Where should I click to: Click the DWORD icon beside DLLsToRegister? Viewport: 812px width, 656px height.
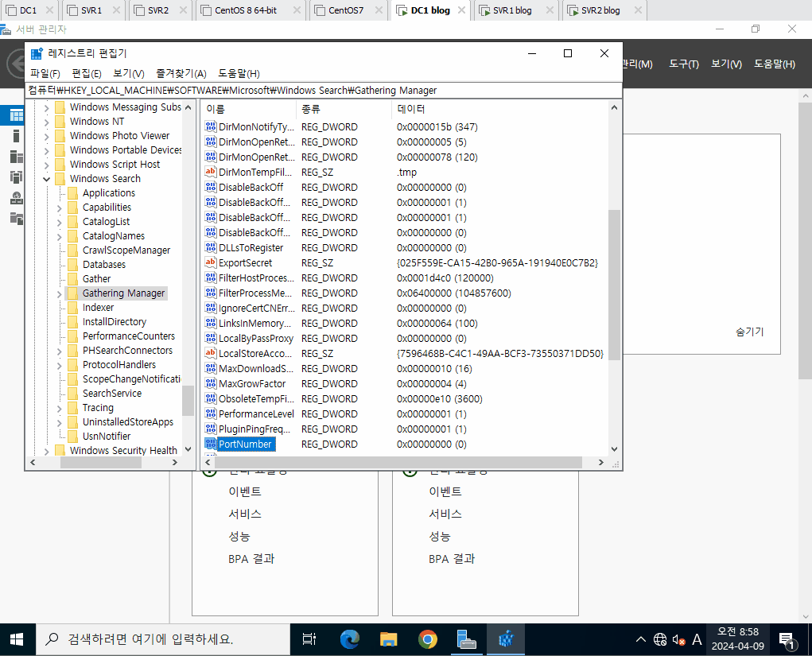click(210, 247)
